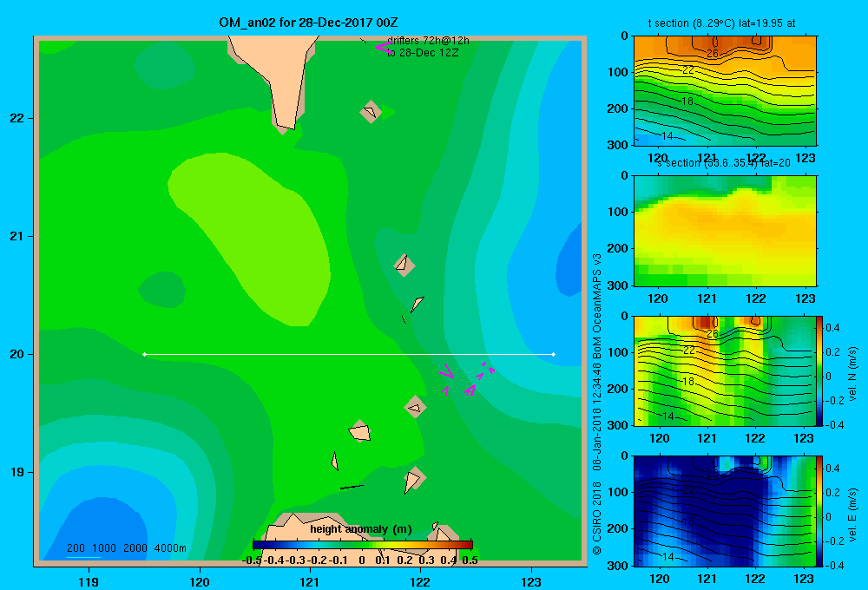Click depth label 0 on vel. E section
Image resolution: width=868 pixels, height=590 pixels.
625,456
